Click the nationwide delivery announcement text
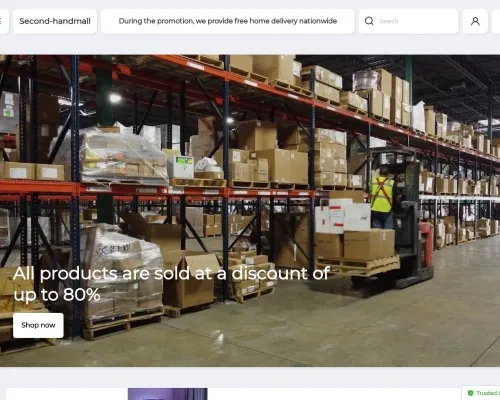500x400 pixels. [228, 21]
